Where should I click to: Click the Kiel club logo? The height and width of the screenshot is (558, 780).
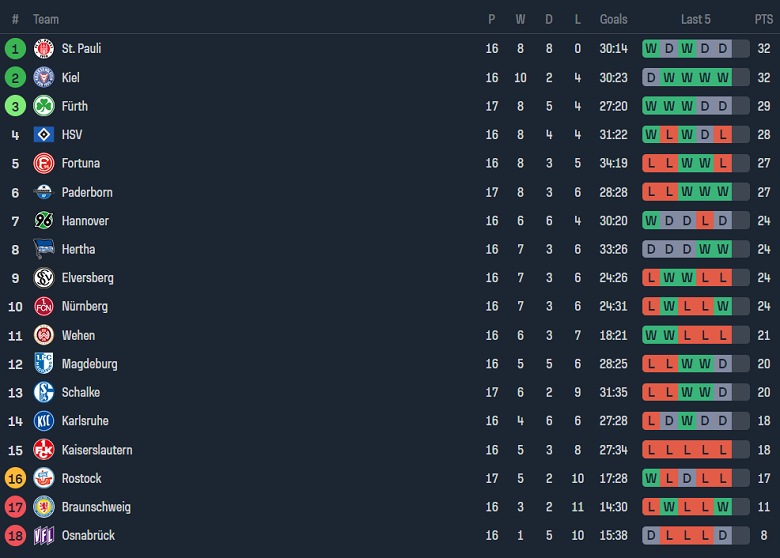click(x=43, y=77)
